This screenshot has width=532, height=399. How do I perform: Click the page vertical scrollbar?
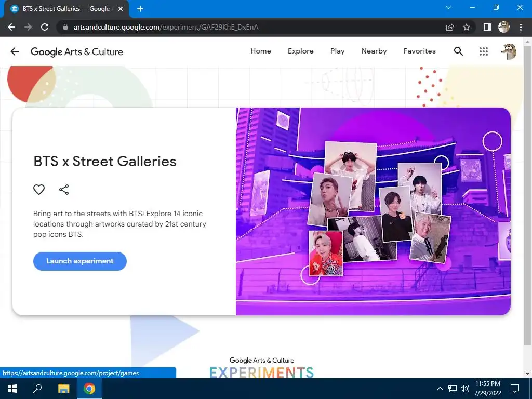tap(527, 195)
